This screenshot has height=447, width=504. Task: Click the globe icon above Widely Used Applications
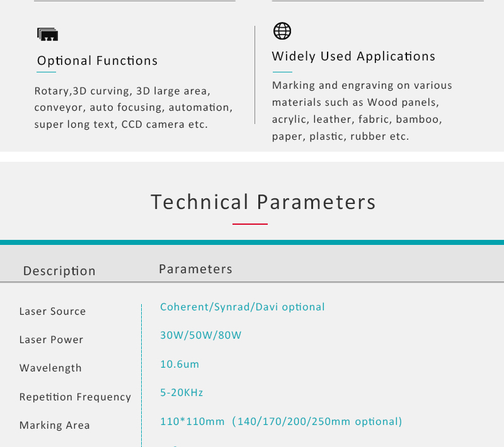pos(282,31)
